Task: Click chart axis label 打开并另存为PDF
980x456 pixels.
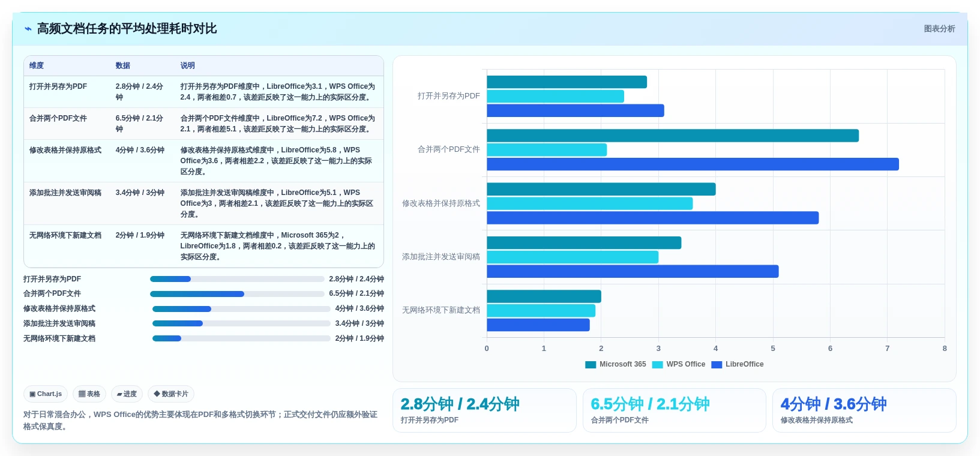Action: click(449, 96)
